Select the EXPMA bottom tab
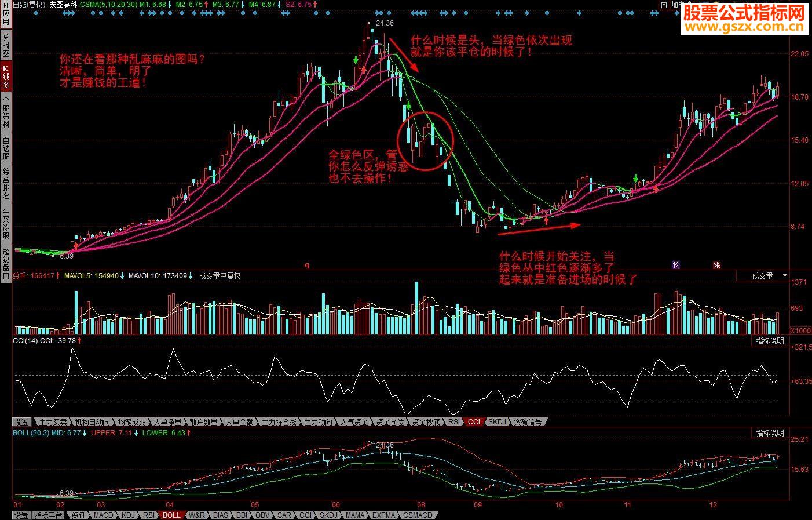Screen dimensions: 812x520 click(383, 515)
